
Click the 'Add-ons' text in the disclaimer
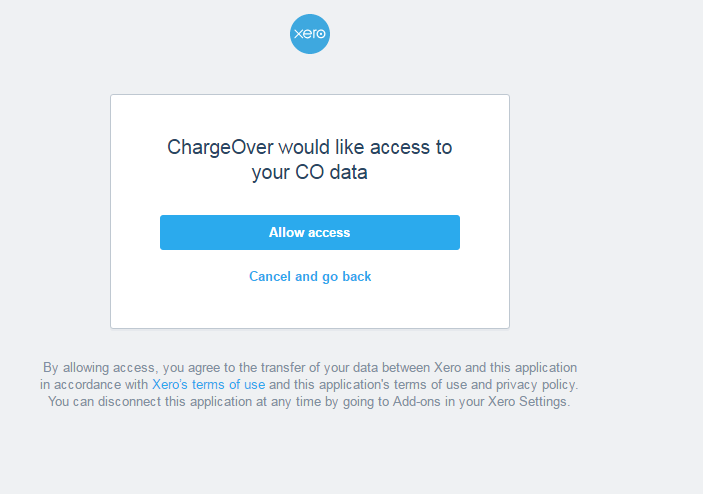(417, 401)
